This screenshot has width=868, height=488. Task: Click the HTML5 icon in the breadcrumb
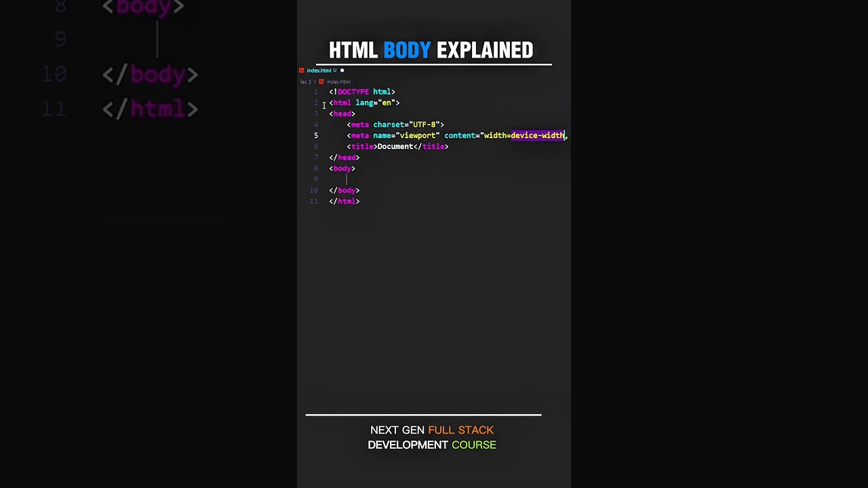tap(321, 82)
